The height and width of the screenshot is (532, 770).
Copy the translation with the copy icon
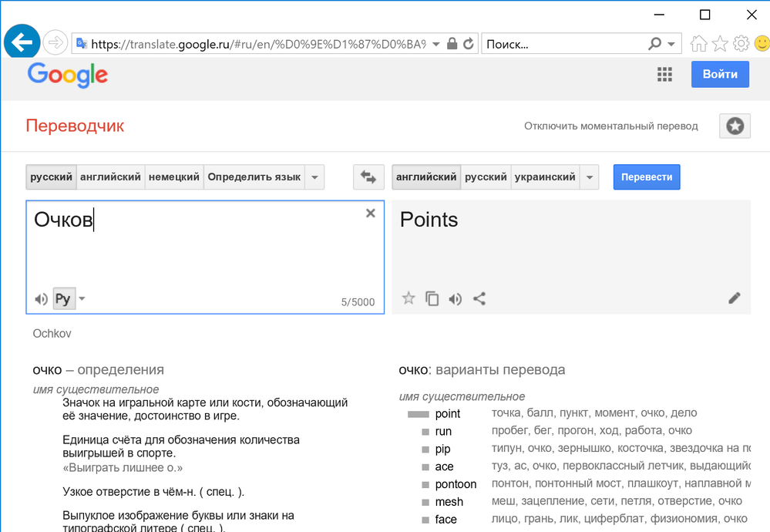tap(432, 299)
